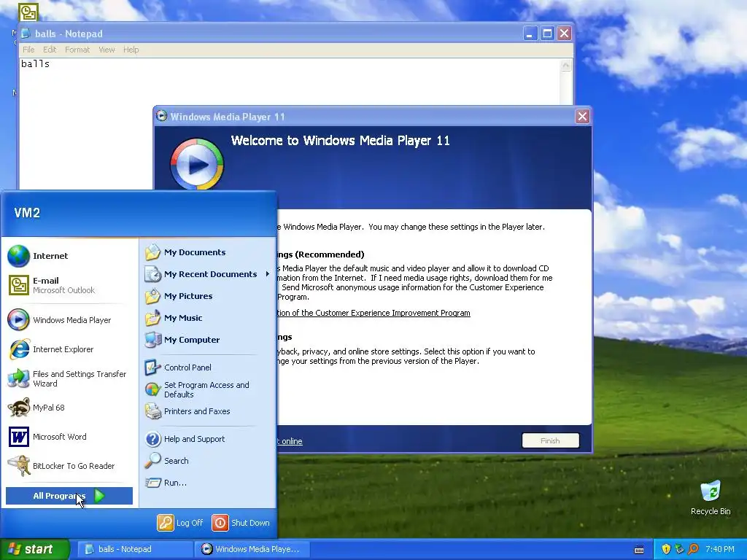Open Help and Support
Viewport: 747px width, 560px height.
pyautogui.click(x=208, y=439)
